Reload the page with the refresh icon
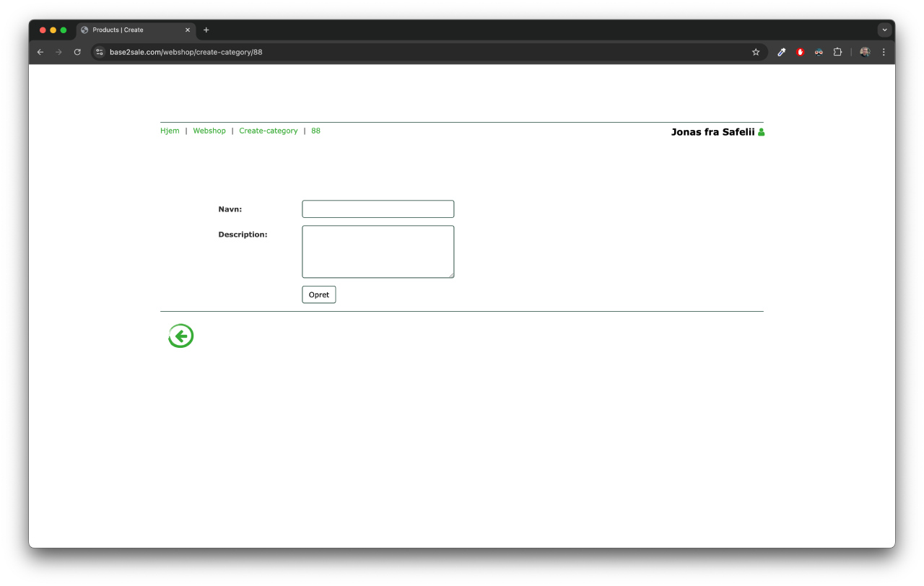This screenshot has height=586, width=924. pos(77,52)
